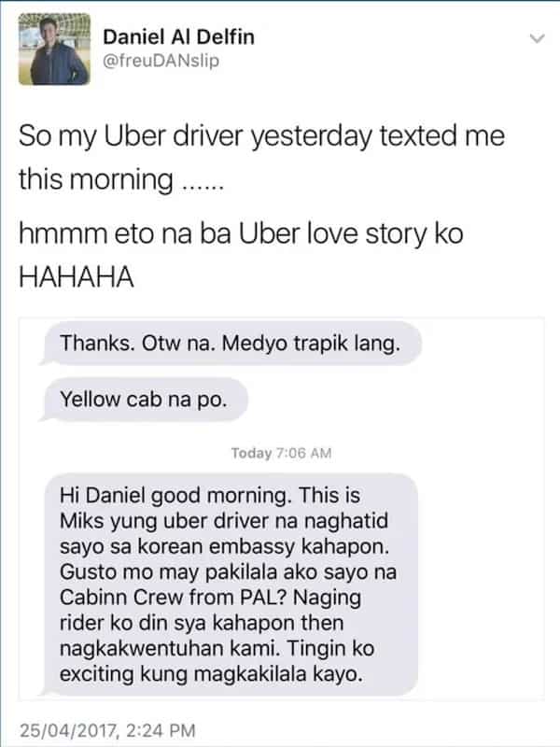The width and height of the screenshot is (560, 747).
Task: Click the "rider ko din sya kahapon" line
Action: point(202,623)
